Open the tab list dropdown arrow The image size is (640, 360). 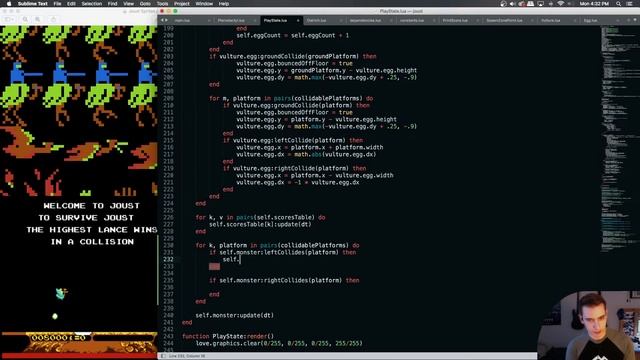tap(635, 20)
